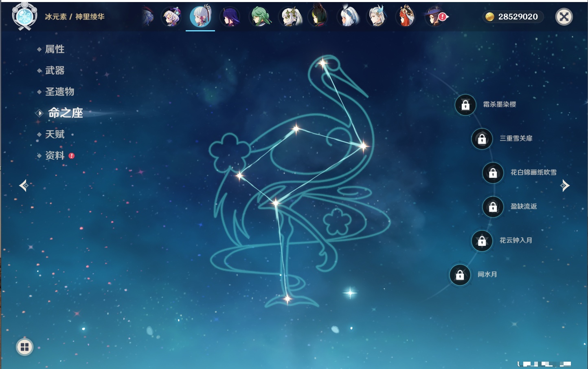Switch to next character with right arrow
The height and width of the screenshot is (369, 588).
click(565, 186)
